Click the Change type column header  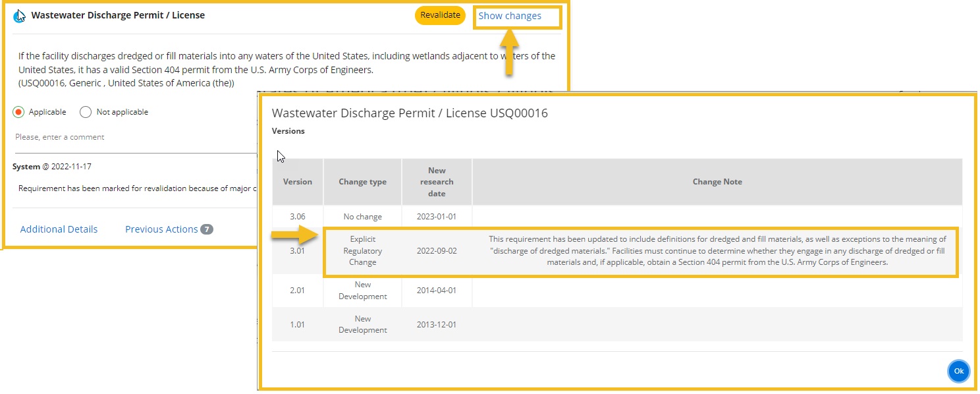[x=362, y=182]
